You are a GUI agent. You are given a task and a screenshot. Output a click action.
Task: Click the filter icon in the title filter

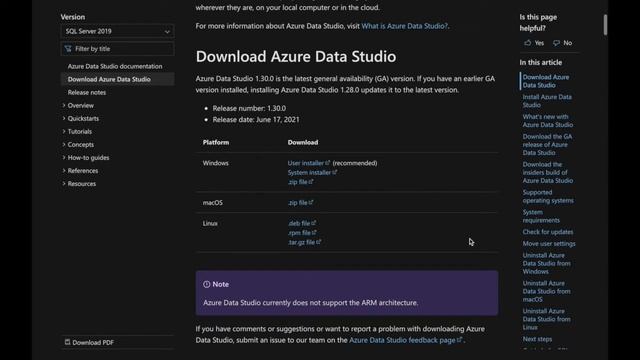pos(68,49)
